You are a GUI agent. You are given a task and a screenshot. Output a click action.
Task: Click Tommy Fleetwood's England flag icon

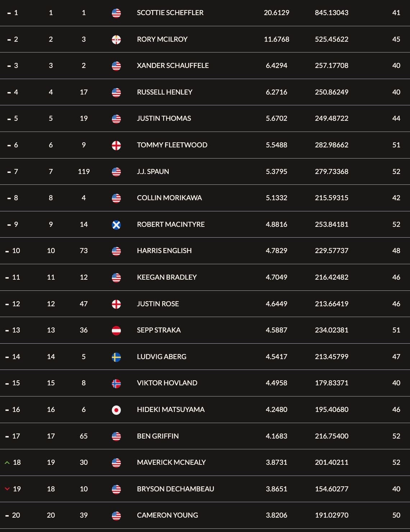[116, 146]
